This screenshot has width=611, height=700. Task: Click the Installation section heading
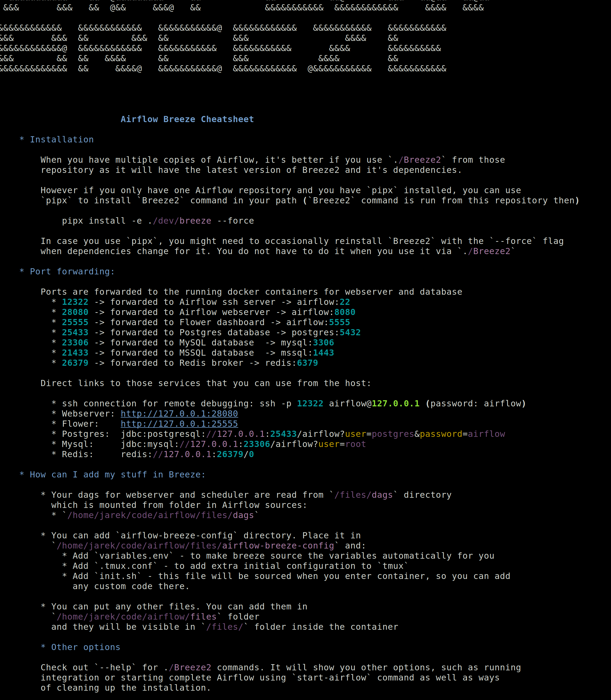[x=61, y=139]
